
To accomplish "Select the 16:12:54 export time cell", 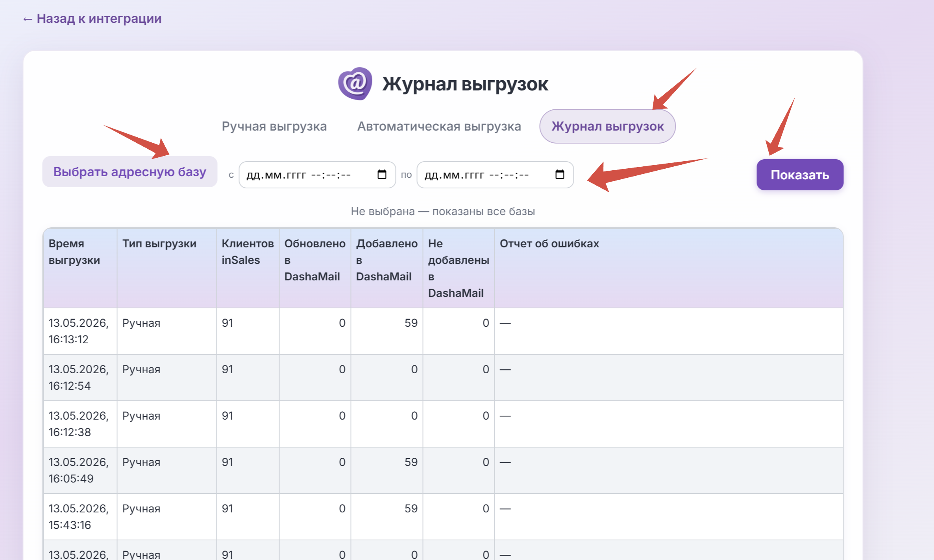I will 80,378.
